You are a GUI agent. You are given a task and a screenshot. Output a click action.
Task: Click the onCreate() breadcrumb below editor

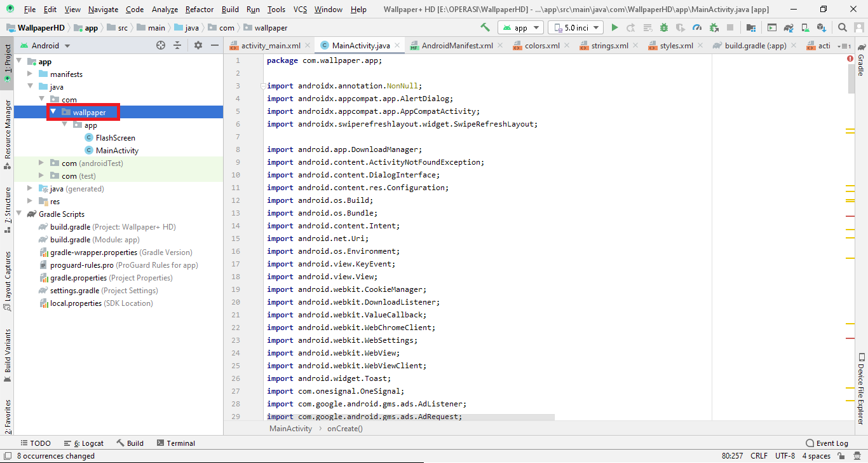pos(344,428)
